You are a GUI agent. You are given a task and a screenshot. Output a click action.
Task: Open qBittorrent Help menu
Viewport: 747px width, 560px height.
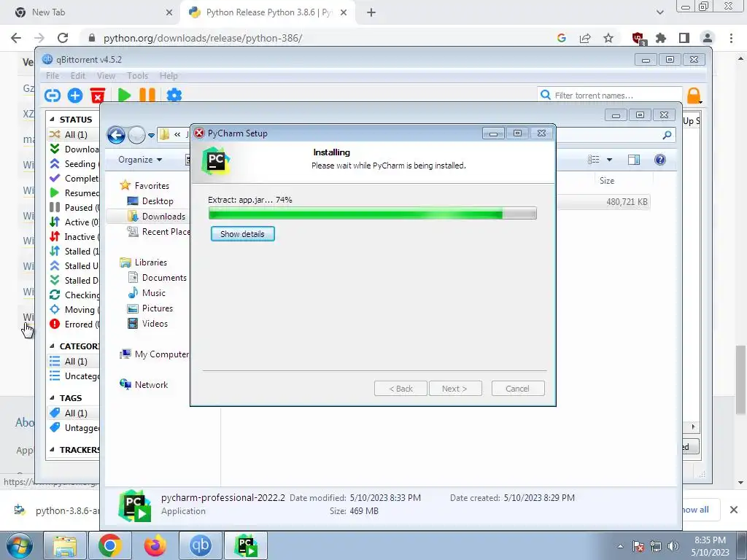point(169,76)
